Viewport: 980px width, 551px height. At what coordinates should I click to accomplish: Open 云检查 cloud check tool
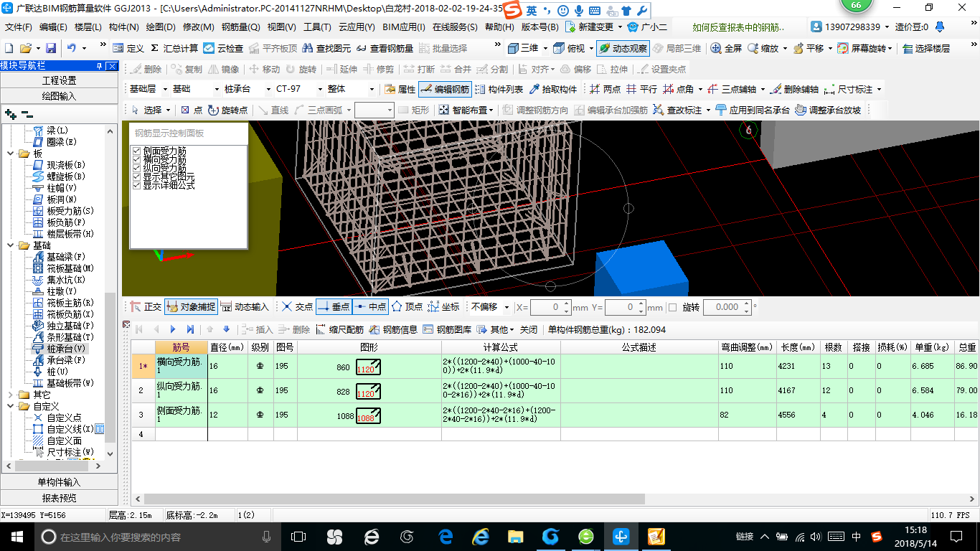point(223,48)
